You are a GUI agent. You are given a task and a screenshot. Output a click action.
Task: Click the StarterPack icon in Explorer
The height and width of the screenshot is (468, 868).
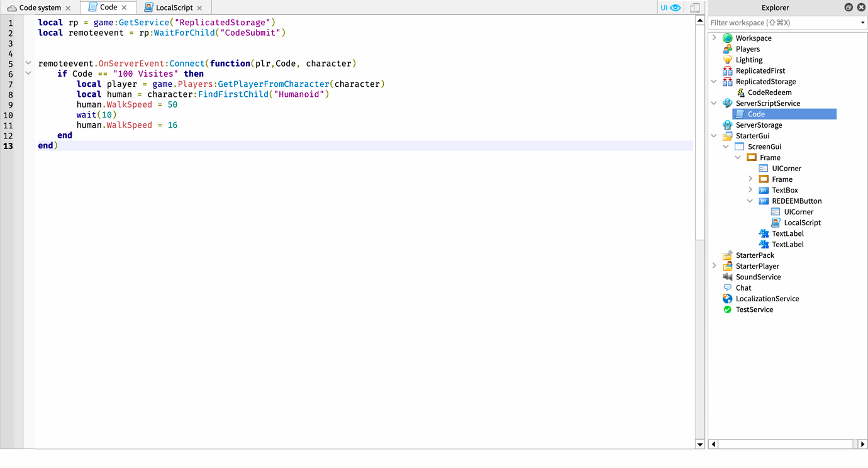728,255
